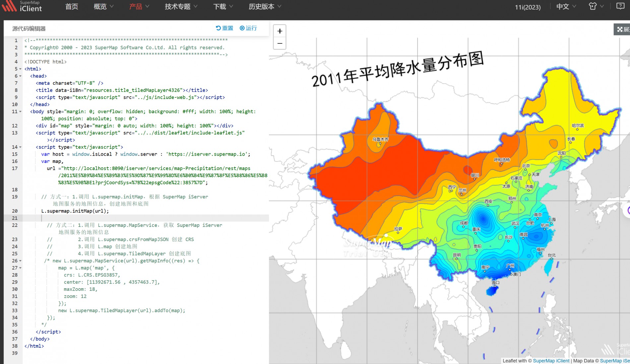Click the SuperMap iClient logo
Screen dimensions: 630x364
pyautogui.click(x=22, y=6)
